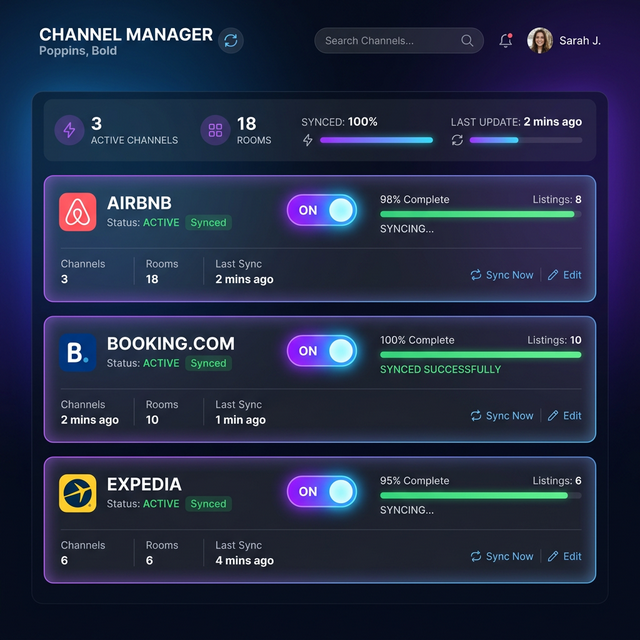
Task: Open the notification bell
Action: pyautogui.click(x=506, y=40)
